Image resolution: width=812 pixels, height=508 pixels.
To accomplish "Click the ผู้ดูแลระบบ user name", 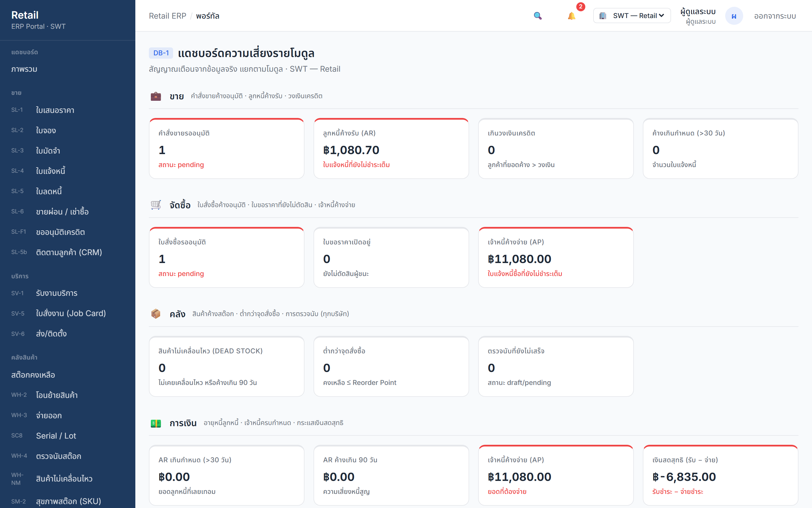I will pos(698,11).
